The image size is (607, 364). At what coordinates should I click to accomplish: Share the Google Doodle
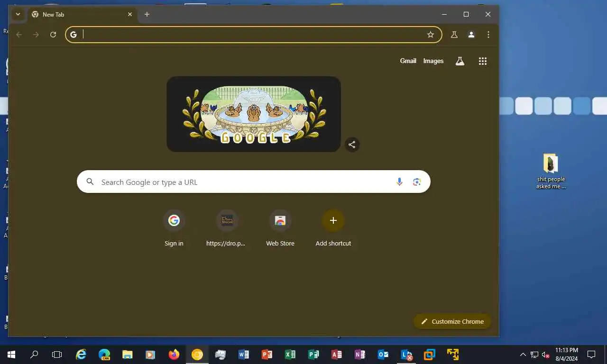point(352,145)
